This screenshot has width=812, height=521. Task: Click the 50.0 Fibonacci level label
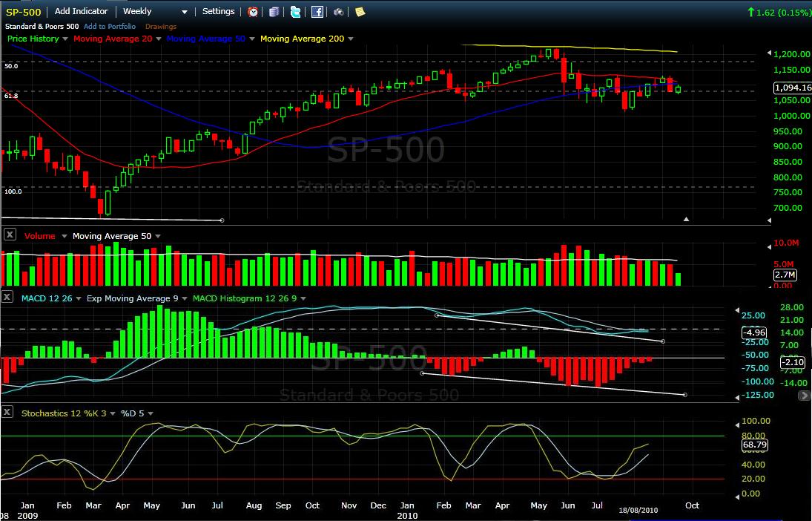[11, 66]
